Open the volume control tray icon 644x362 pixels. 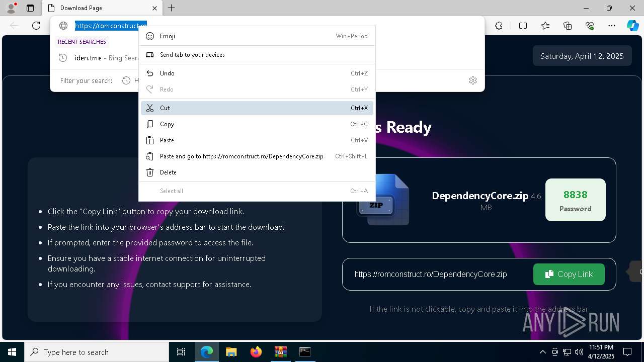579,352
